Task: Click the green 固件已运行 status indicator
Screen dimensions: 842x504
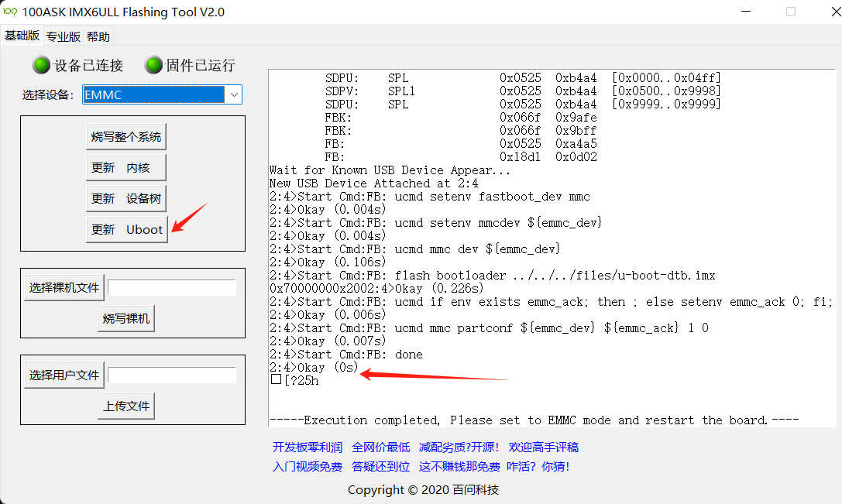Action: pyautogui.click(x=154, y=65)
